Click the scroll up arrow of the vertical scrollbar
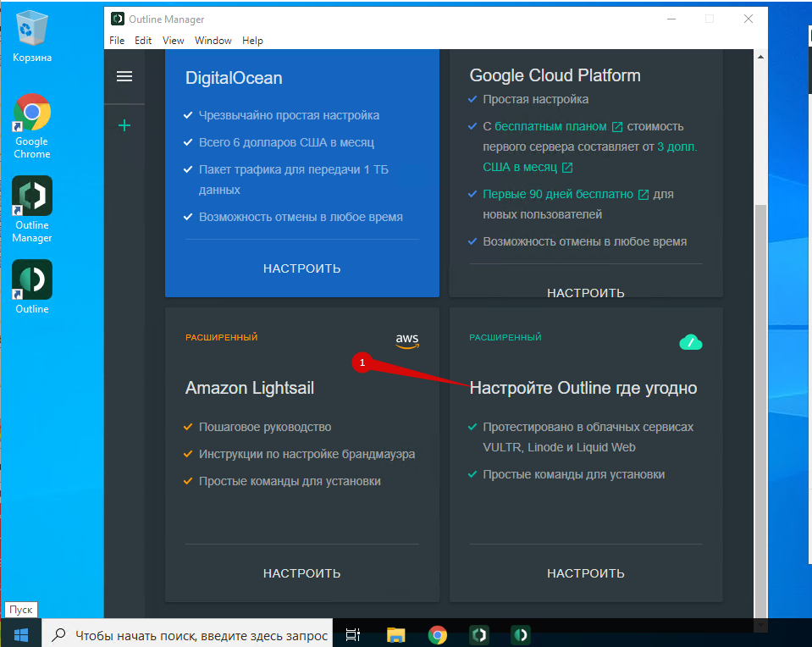This screenshot has height=647, width=812. [x=760, y=57]
